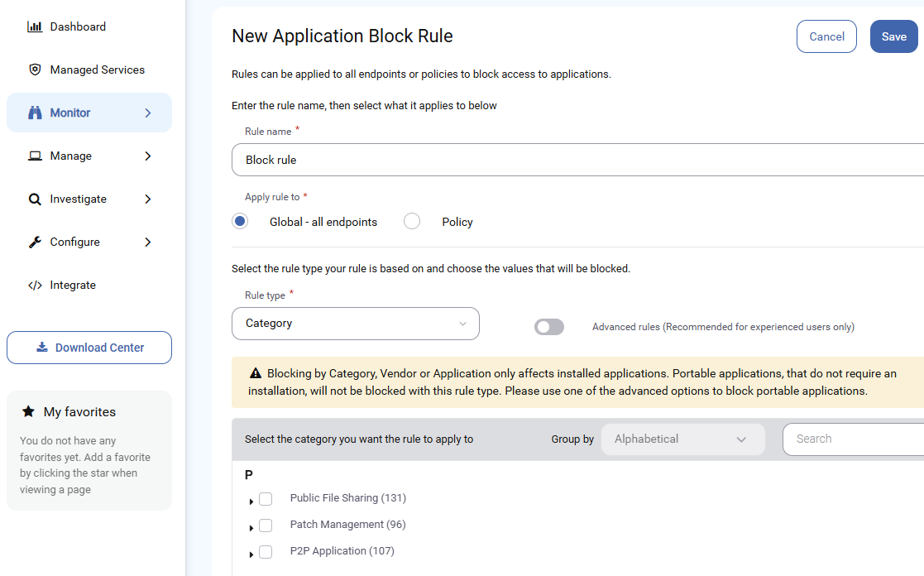Viewport: 924px width, 576px height.
Task: Open the Manage menu item
Action: click(89, 156)
